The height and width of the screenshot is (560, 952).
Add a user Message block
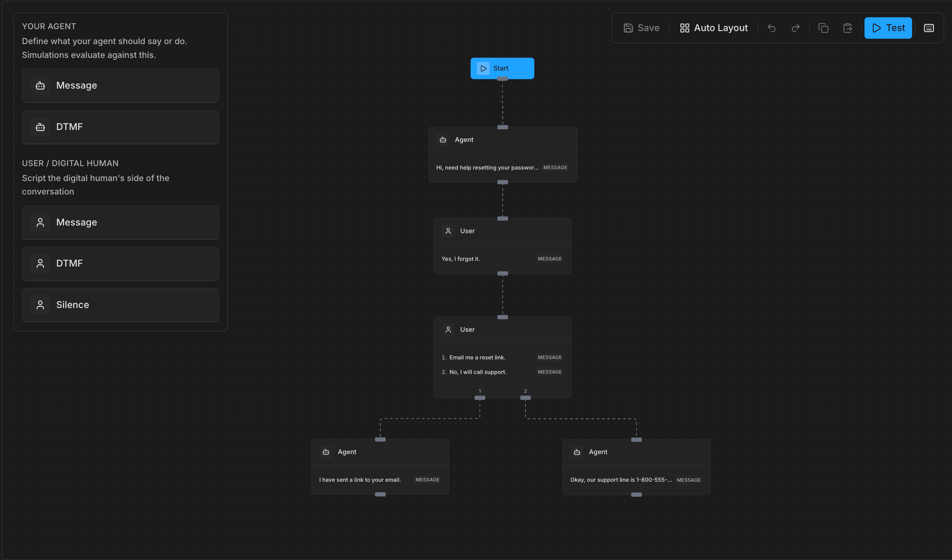121,222
